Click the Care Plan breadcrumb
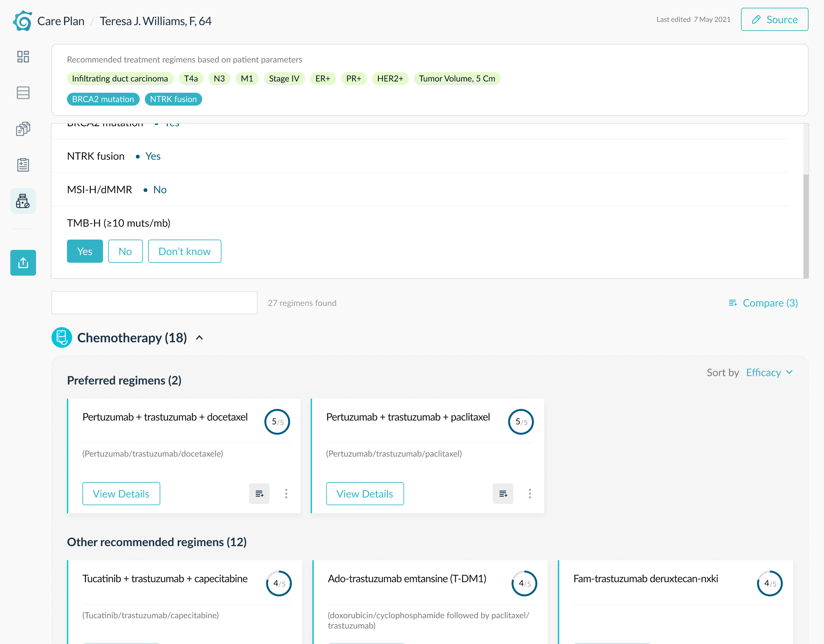 pyautogui.click(x=61, y=21)
